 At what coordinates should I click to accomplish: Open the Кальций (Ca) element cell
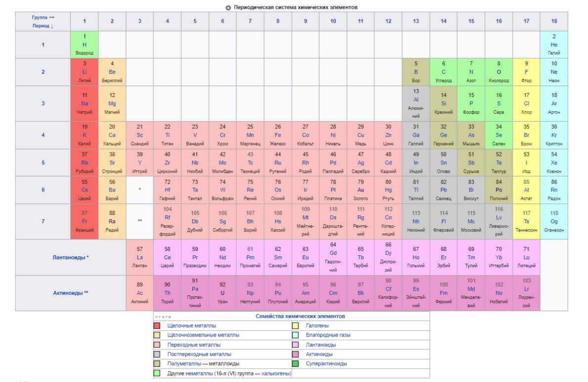pyautogui.click(x=112, y=135)
